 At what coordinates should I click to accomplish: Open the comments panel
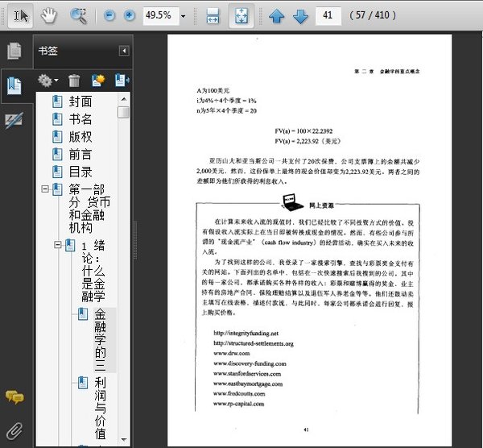[x=14, y=396]
